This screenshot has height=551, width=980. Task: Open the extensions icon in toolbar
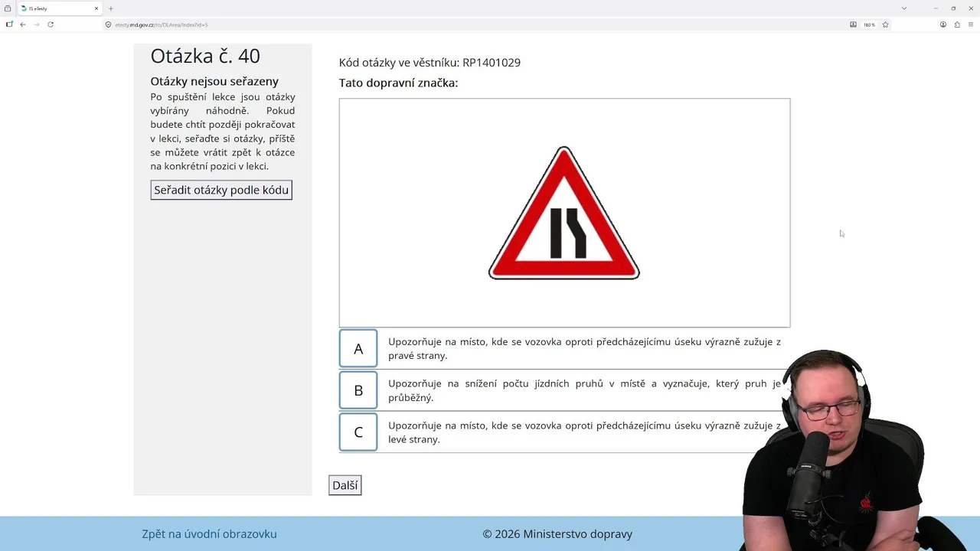[x=957, y=24]
